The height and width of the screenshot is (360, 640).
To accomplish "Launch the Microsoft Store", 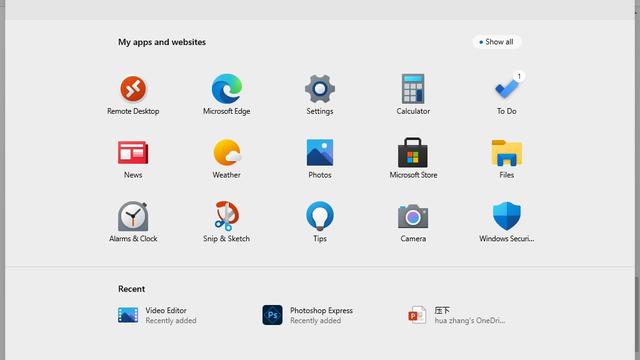I will pos(413,159).
